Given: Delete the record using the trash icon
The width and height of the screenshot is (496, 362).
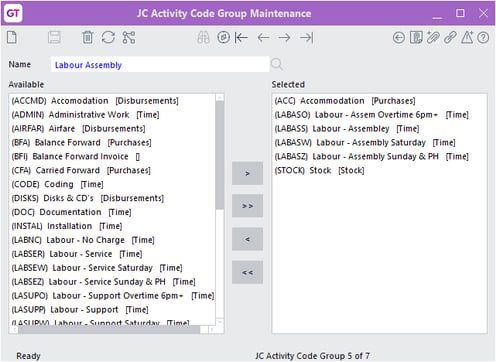Looking at the screenshot, I should (88, 37).
